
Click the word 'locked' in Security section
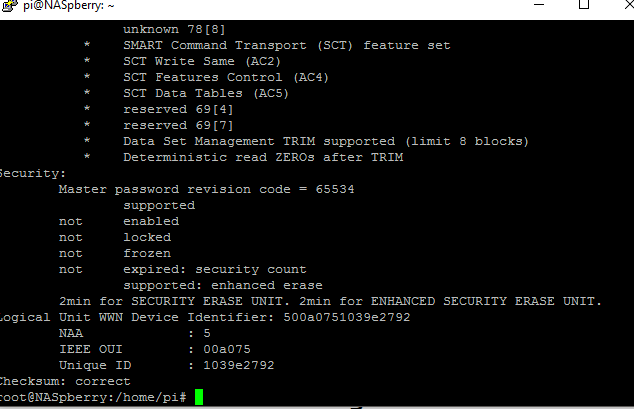(147, 237)
